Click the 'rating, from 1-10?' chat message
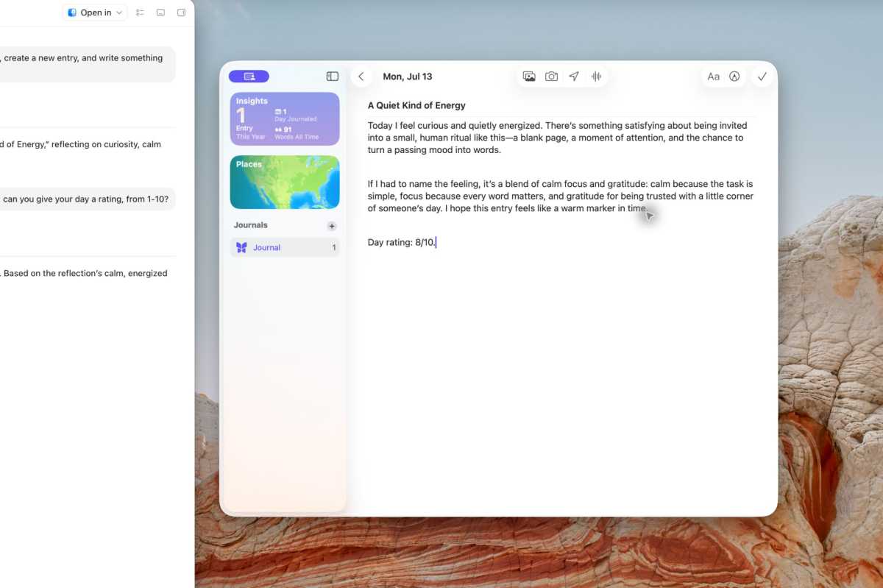This screenshot has width=883, height=588. (x=88, y=199)
